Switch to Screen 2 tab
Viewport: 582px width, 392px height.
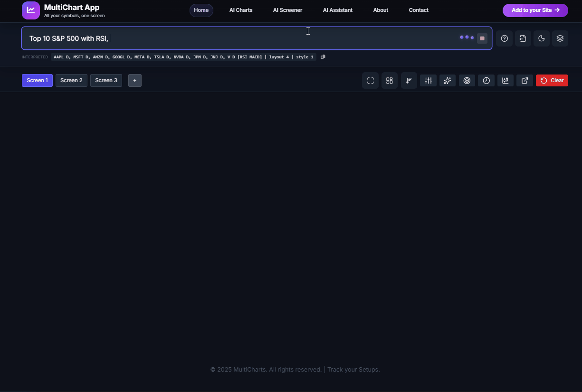coord(71,81)
